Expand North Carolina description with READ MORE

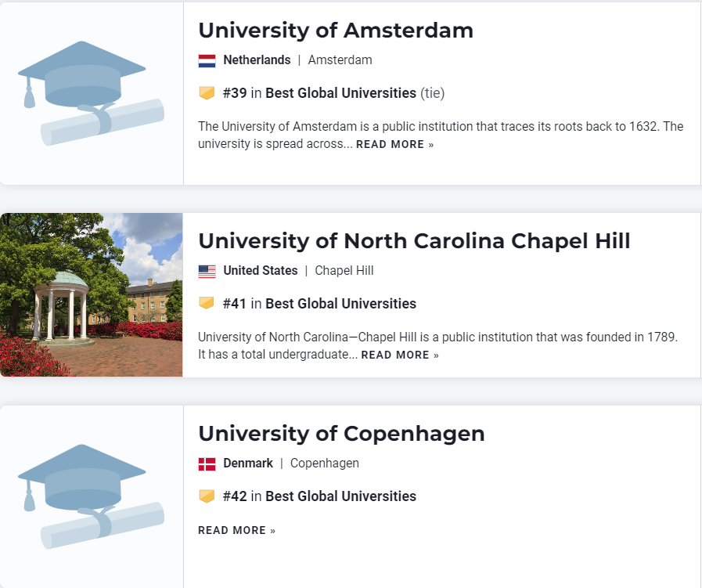pyautogui.click(x=400, y=355)
